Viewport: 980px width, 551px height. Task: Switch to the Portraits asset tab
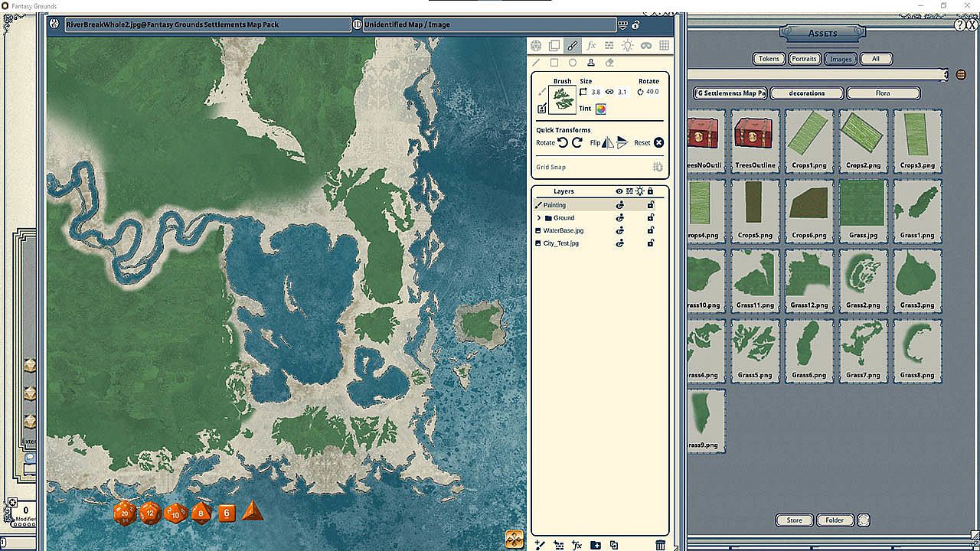[x=804, y=59]
